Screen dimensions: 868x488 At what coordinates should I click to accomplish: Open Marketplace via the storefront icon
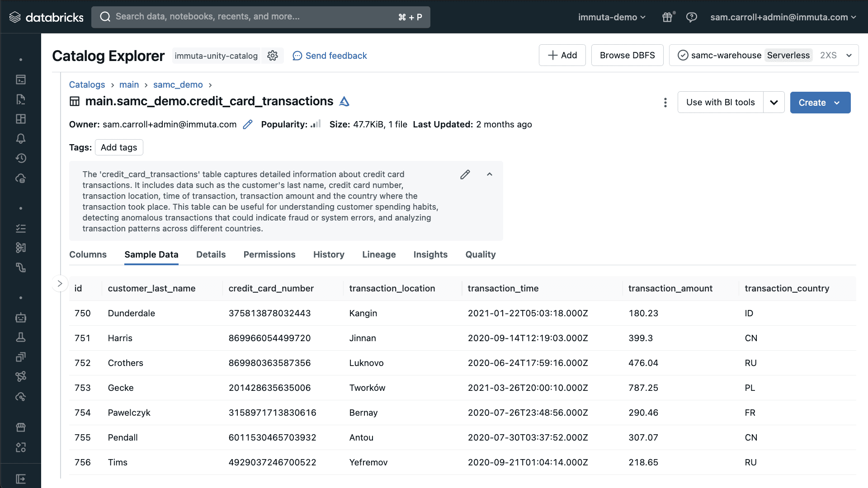point(21,427)
